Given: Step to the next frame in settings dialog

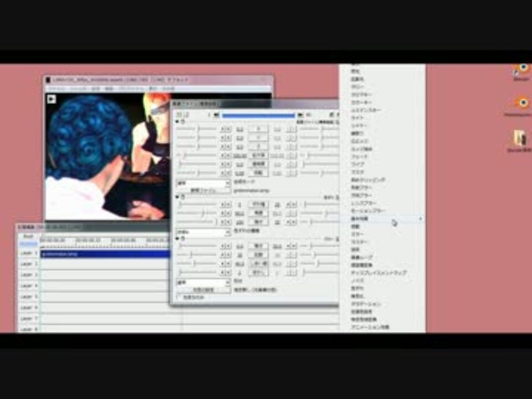Looking at the screenshot, I should (x=300, y=115).
